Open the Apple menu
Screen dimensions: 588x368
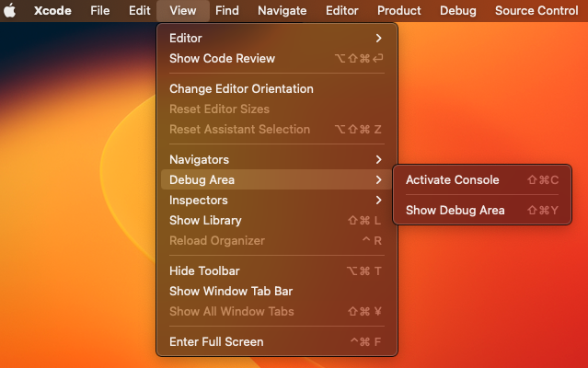click(x=10, y=10)
